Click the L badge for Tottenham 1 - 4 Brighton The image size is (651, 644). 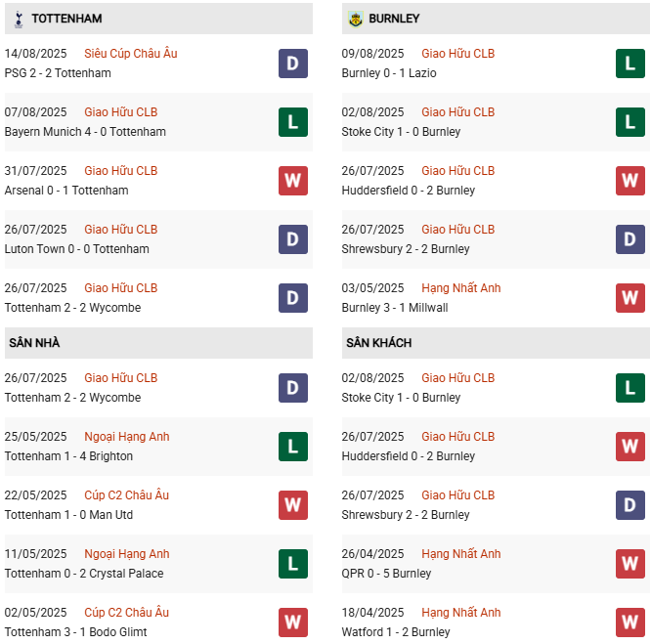[x=293, y=447]
